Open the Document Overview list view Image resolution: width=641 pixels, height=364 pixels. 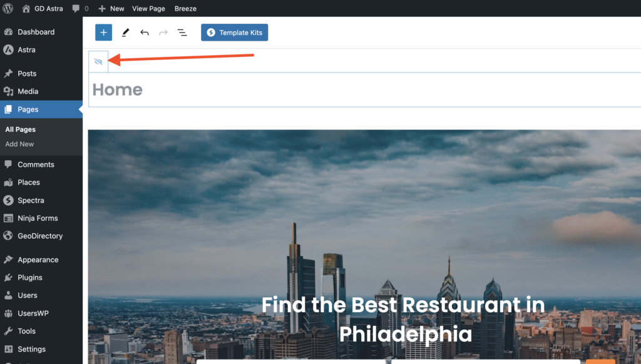(182, 32)
